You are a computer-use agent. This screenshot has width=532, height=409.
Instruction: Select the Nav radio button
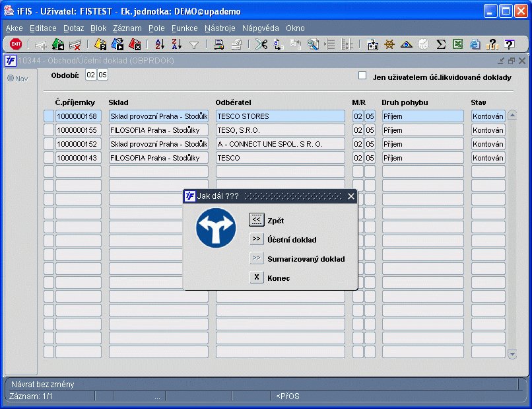pos(11,79)
